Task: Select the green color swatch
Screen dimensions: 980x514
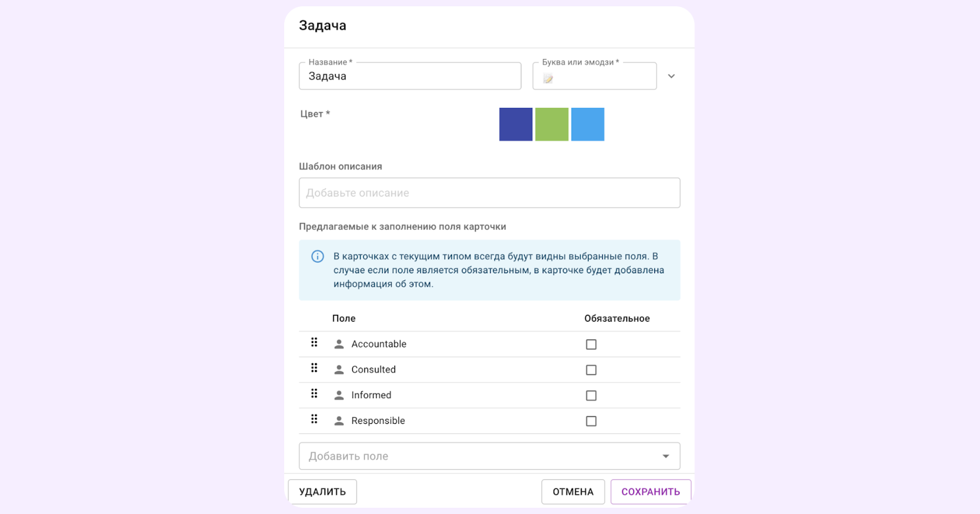Action: [552, 124]
